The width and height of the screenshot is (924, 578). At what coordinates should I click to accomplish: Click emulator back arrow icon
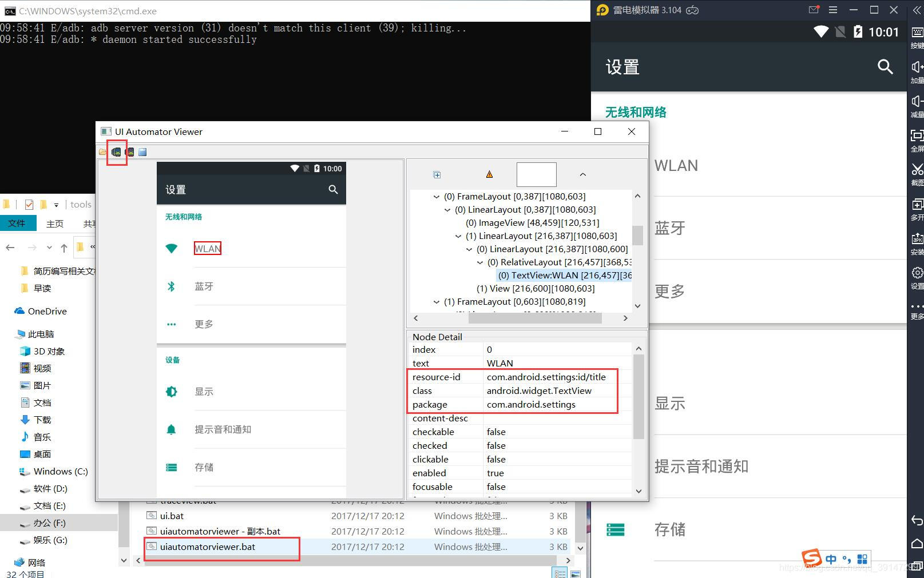pyautogui.click(x=917, y=520)
